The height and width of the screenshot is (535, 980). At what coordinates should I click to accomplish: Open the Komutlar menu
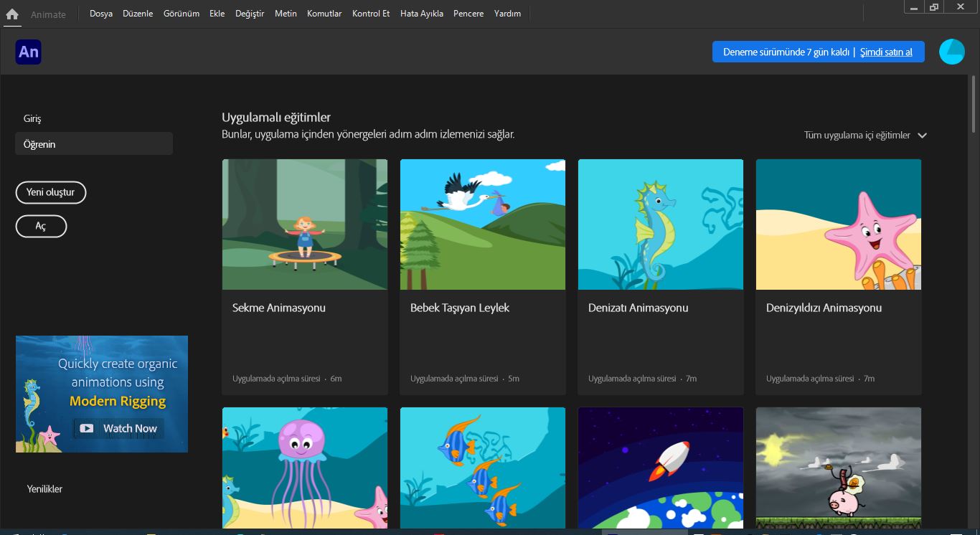coord(324,14)
